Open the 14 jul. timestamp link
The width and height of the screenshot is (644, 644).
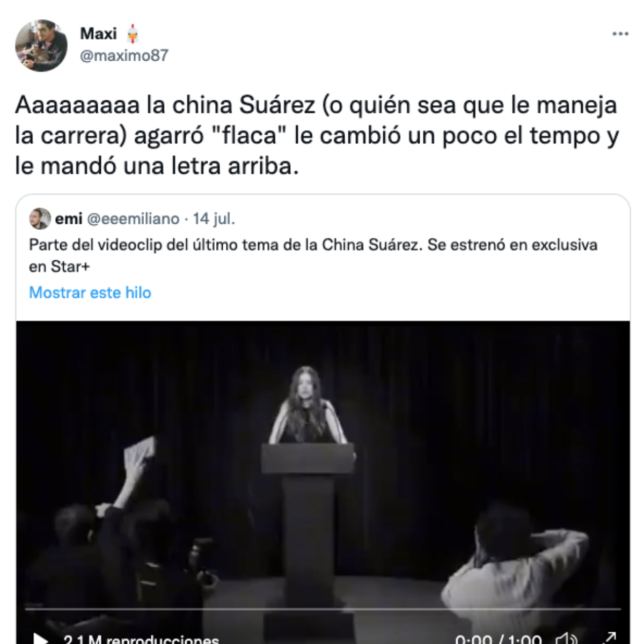(214, 218)
